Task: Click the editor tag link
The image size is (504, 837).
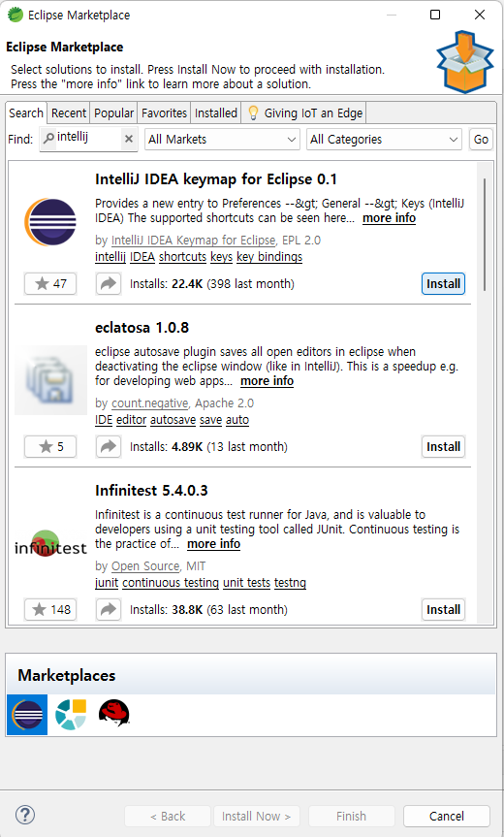Action: [131, 420]
